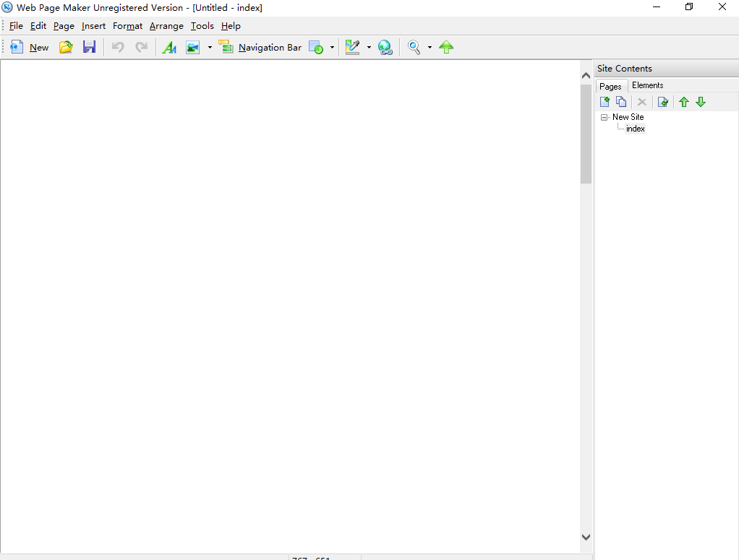Switch to the Elements tab
Viewport: 739px width, 560px height.
tap(647, 85)
